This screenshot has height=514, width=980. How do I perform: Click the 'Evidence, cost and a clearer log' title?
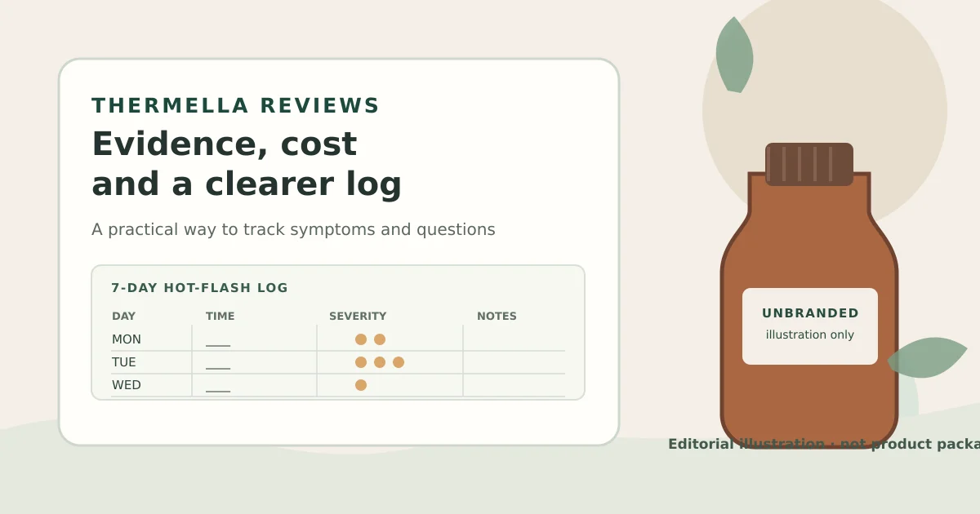click(x=247, y=164)
